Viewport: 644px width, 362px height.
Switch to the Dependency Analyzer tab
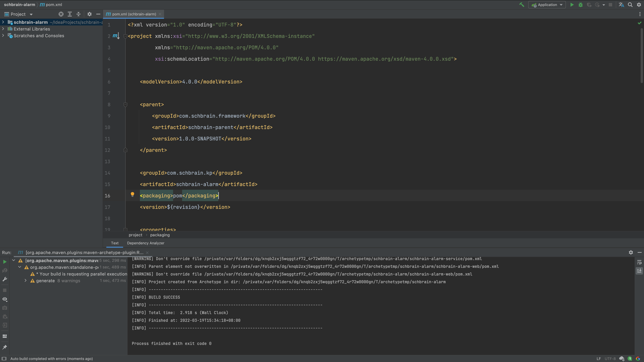click(146, 243)
